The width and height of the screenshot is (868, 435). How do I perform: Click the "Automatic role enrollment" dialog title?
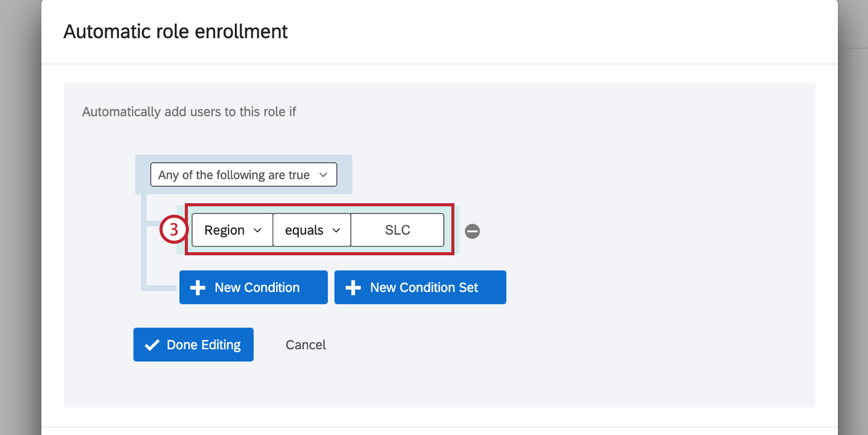[x=175, y=32]
